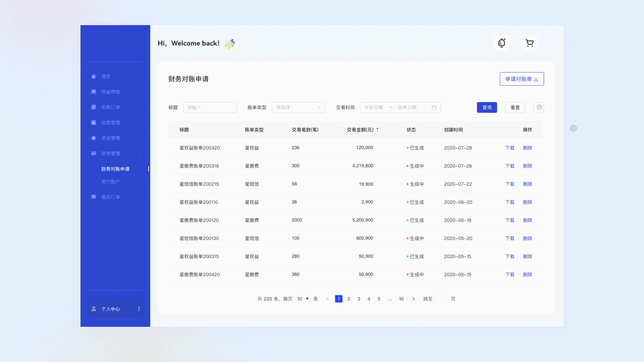Click the table settings gear icon
This screenshot has height=362, width=644.
539,108
